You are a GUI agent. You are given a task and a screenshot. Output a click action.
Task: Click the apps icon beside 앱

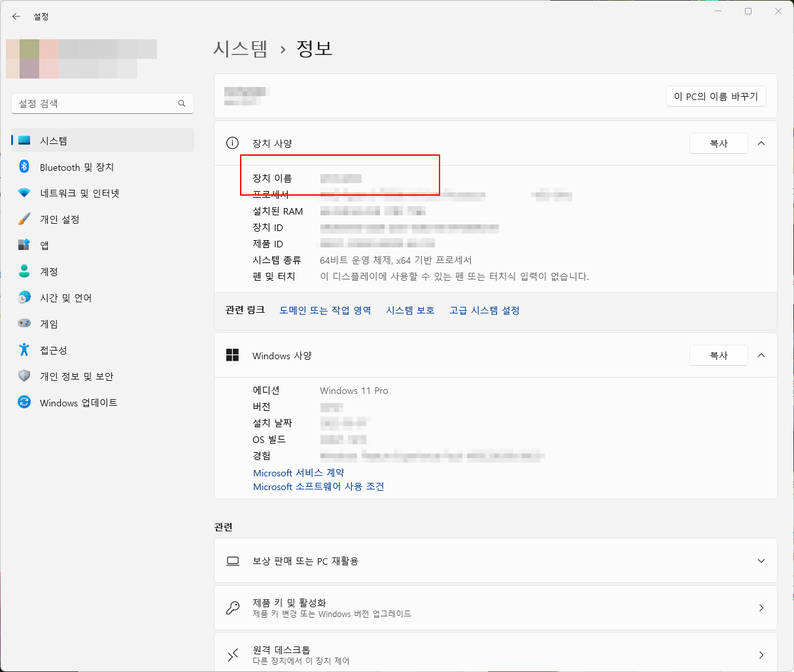[x=24, y=245]
